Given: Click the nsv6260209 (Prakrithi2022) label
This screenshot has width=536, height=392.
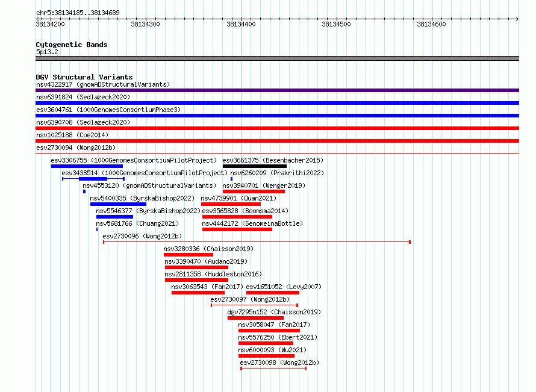Looking at the screenshot, I should coord(277,173).
